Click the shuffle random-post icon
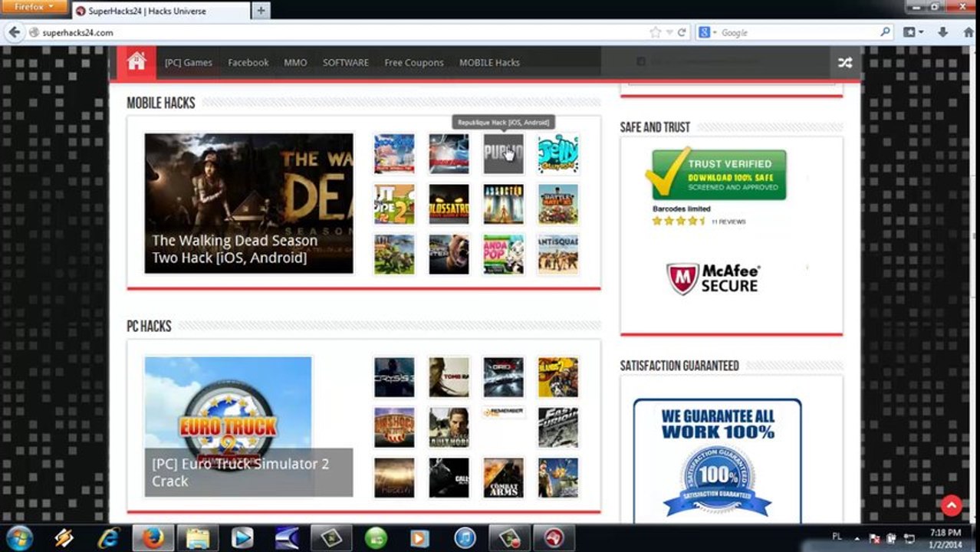Viewport: 980px width, 552px height. pos(844,63)
